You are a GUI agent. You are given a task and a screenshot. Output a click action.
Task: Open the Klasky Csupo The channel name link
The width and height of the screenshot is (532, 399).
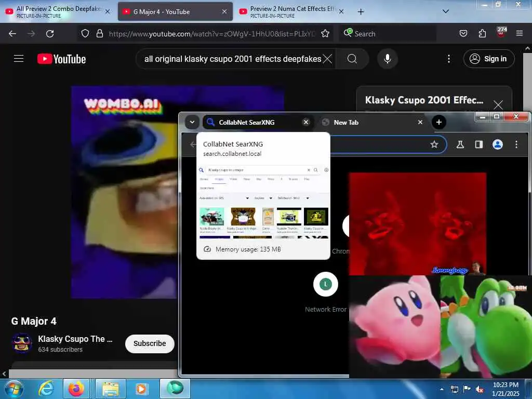pyautogui.click(x=75, y=339)
